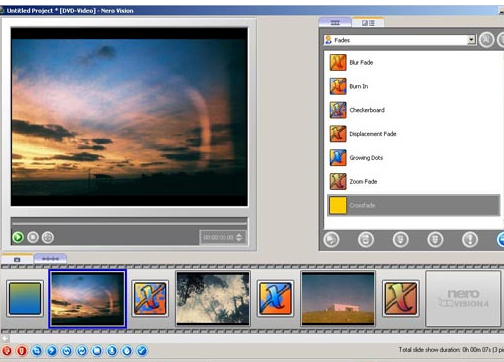Select the Growing Dots transition icon
Image resolution: width=504 pixels, height=362 pixels.
click(338, 158)
